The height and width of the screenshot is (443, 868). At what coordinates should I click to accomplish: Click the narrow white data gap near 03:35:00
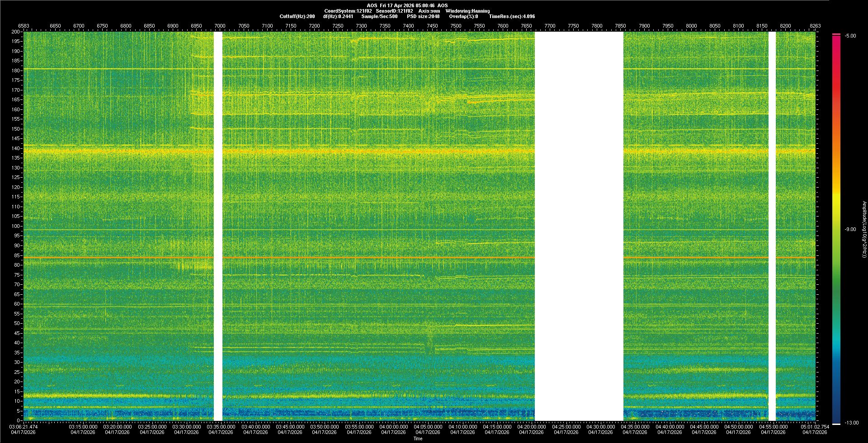click(218, 226)
